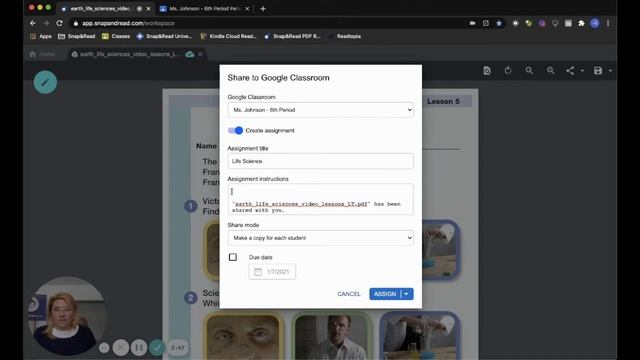Open the Google Classroom class selector
Image resolution: width=640 pixels, height=360 pixels.
tap(320, 110)
